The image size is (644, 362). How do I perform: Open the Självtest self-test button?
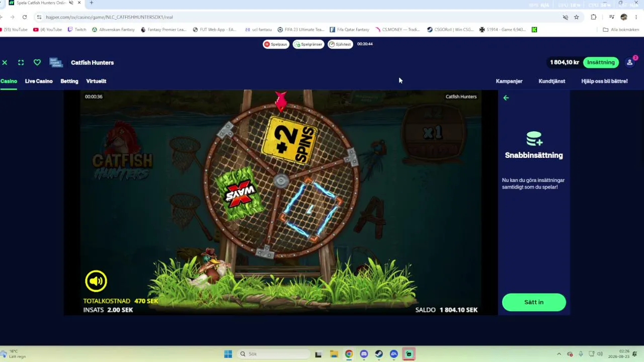click(340, 44)
